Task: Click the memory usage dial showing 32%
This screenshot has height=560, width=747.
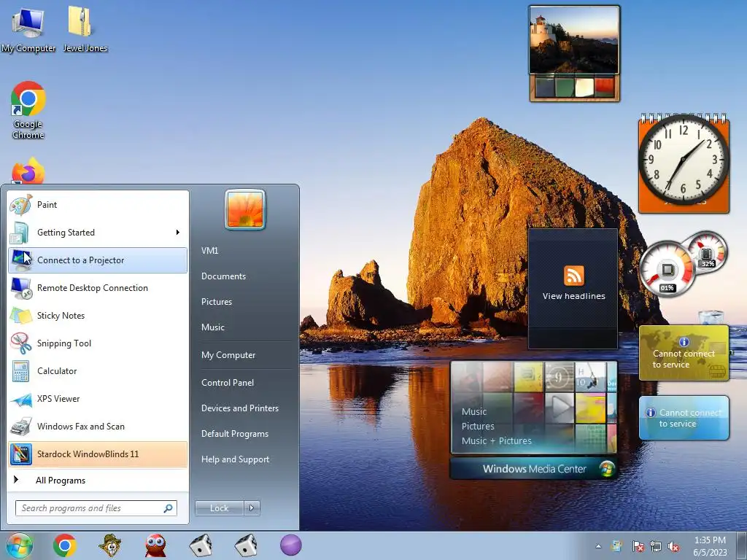Action: tap(707, 253)
